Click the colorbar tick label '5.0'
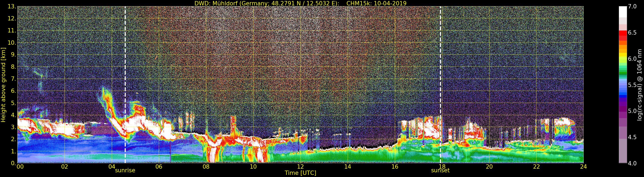This screenshot has width=644, height=177. tap(632, 111)
